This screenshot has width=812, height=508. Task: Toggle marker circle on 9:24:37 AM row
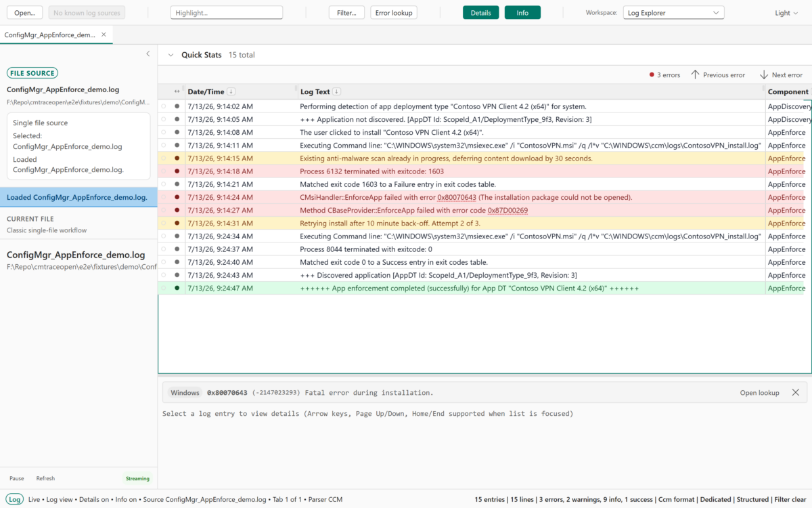coord(164,249)
